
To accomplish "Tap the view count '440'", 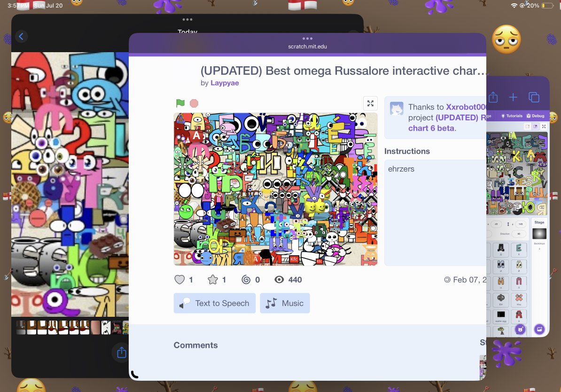I will (295, 280).
